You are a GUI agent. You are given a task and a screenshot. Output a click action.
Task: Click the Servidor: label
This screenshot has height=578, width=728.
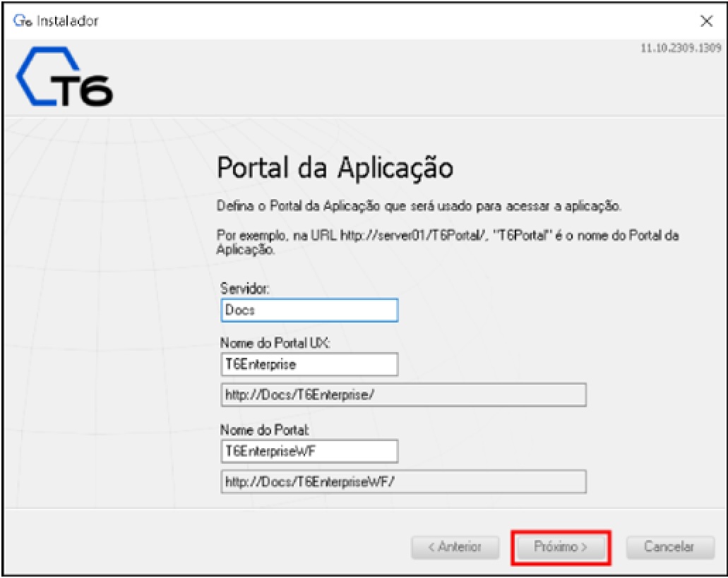coord(245,289)
